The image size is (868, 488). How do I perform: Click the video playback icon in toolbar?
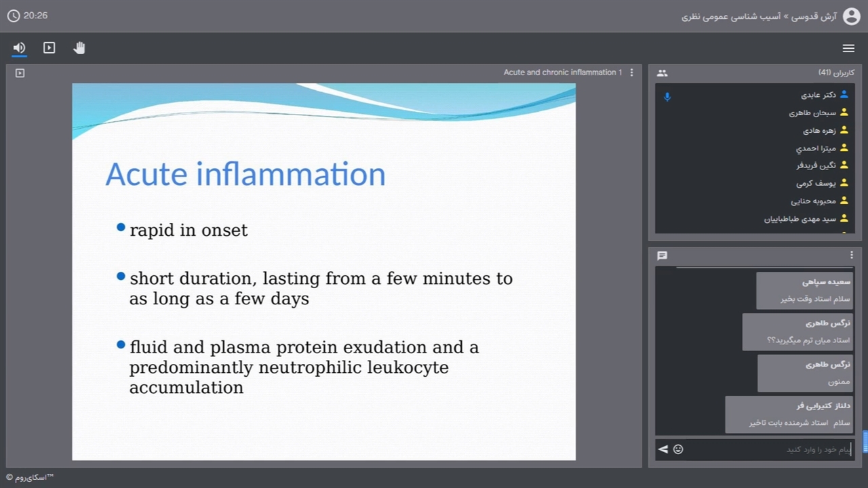[x=49, y=47]
